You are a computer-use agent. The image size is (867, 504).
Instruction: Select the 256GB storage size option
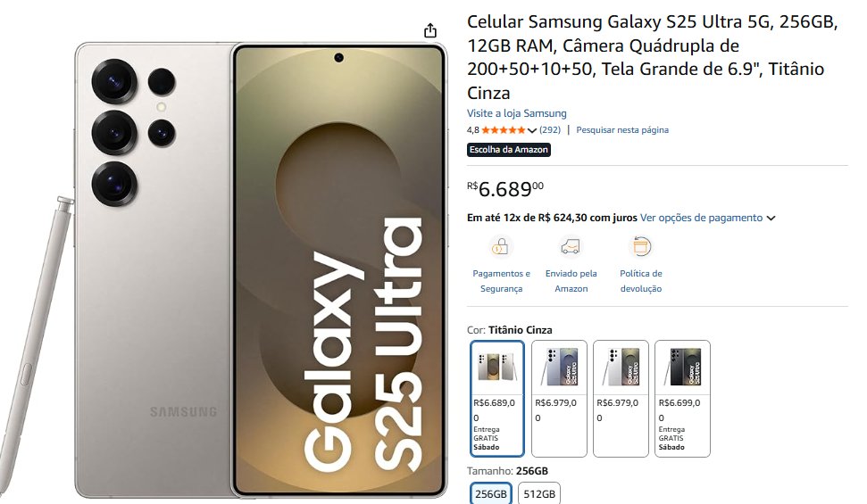tap(491, 494)
